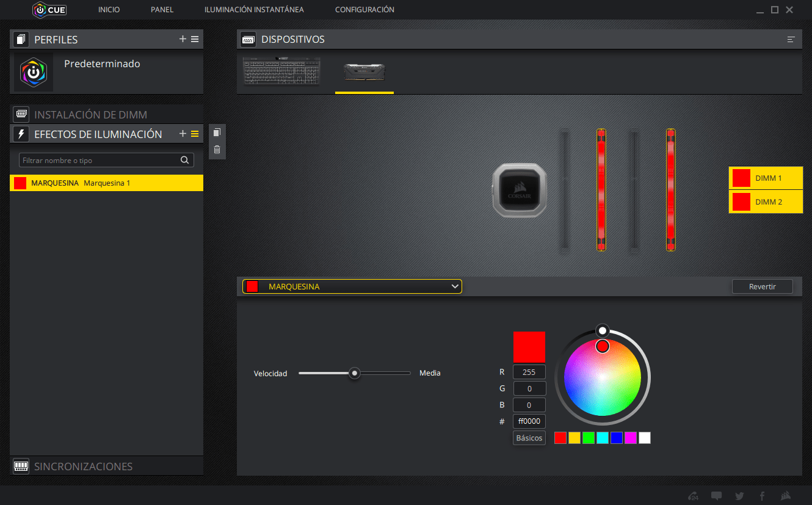Open the lighting effects list menu icon
The image size is (812, 505).
pyautogui.click(x=195, y=134)
